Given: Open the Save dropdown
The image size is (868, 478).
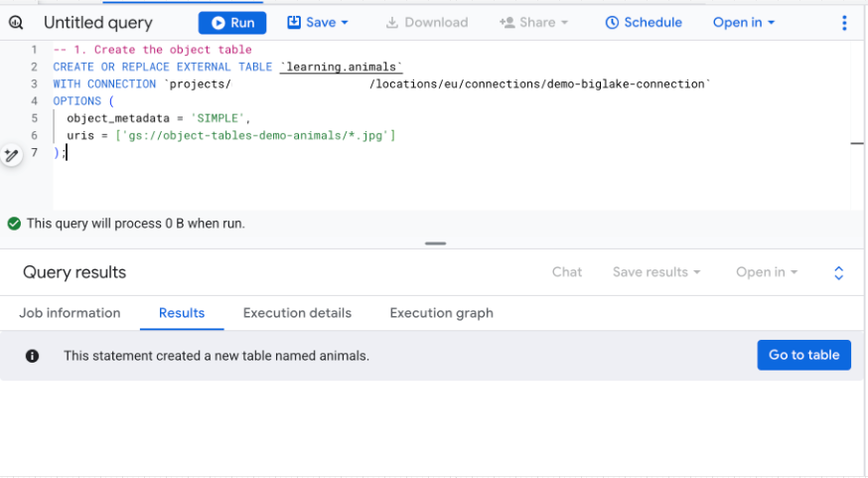Looking at the screenshot, I should (317, 22).
